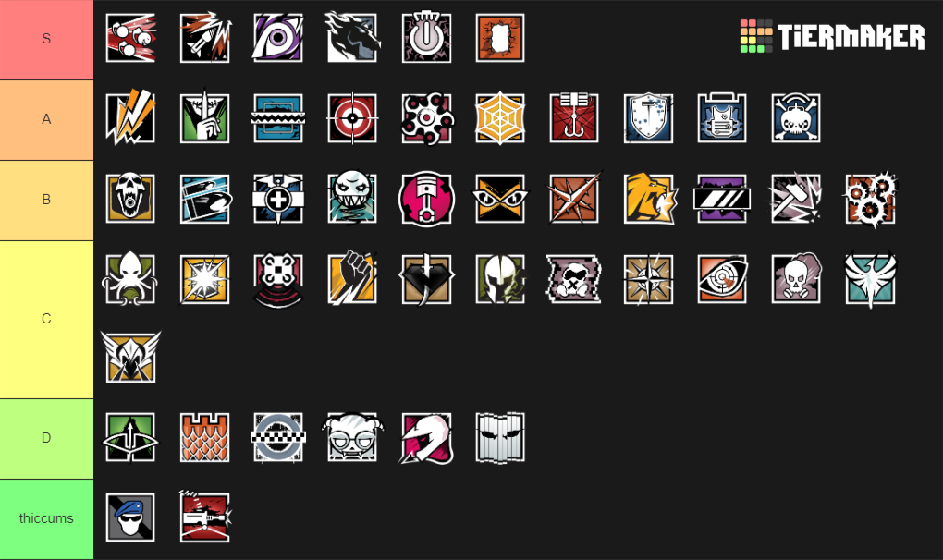The width and height of the screenshot is (943, 560).
Task: Open the TierMaker logo link
Action: [832, 36]
